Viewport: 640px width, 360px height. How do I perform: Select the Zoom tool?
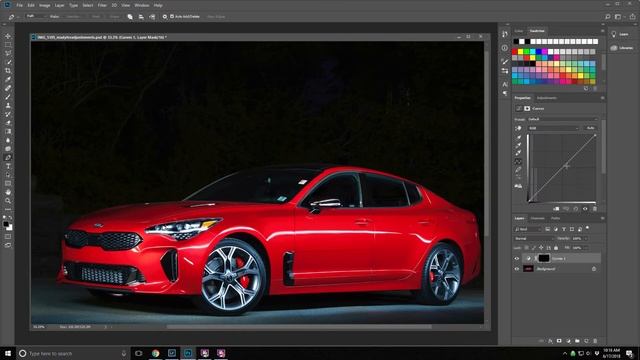[8, 201]
